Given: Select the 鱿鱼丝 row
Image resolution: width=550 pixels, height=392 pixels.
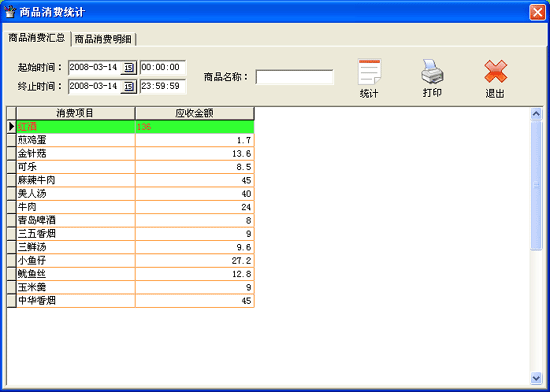Looking at the screenshot, I should click(x=135, y=273).
